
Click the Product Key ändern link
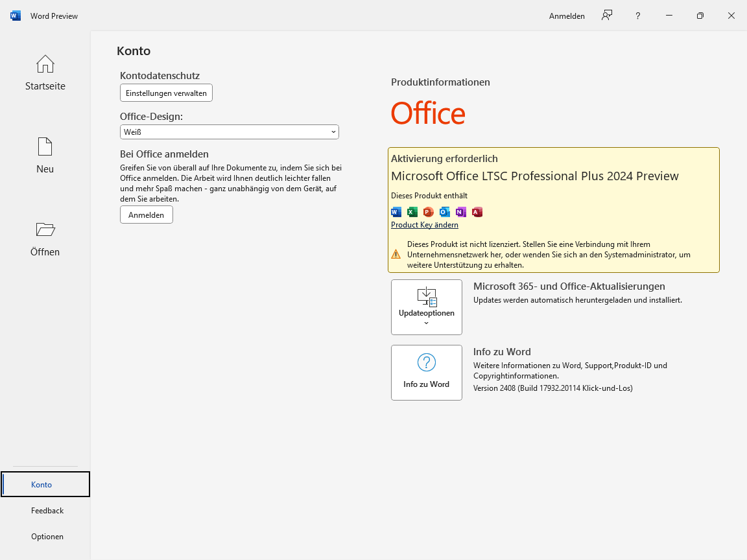[425, 225]
